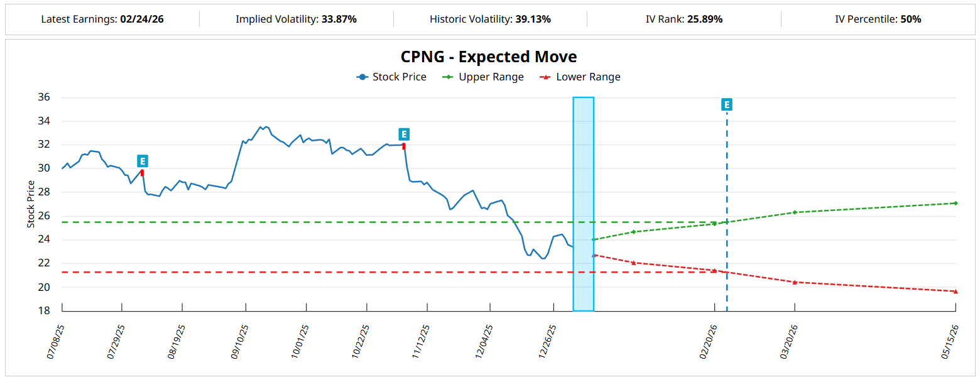Click the upper range point at 03/20/26
Screen dimensions: 980x382
click(x=795, y=212)
